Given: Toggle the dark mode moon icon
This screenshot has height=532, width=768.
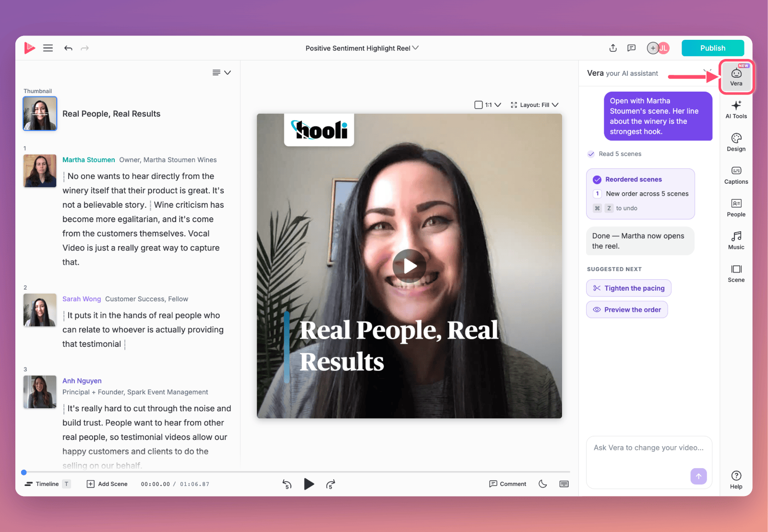Looking at the screenshot, I should click(543, 484).
